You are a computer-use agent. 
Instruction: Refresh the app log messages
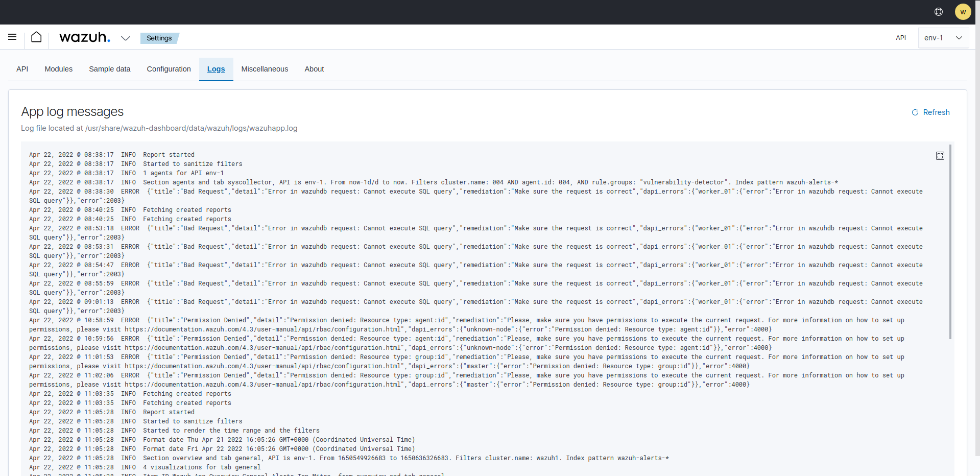(930, 112)
